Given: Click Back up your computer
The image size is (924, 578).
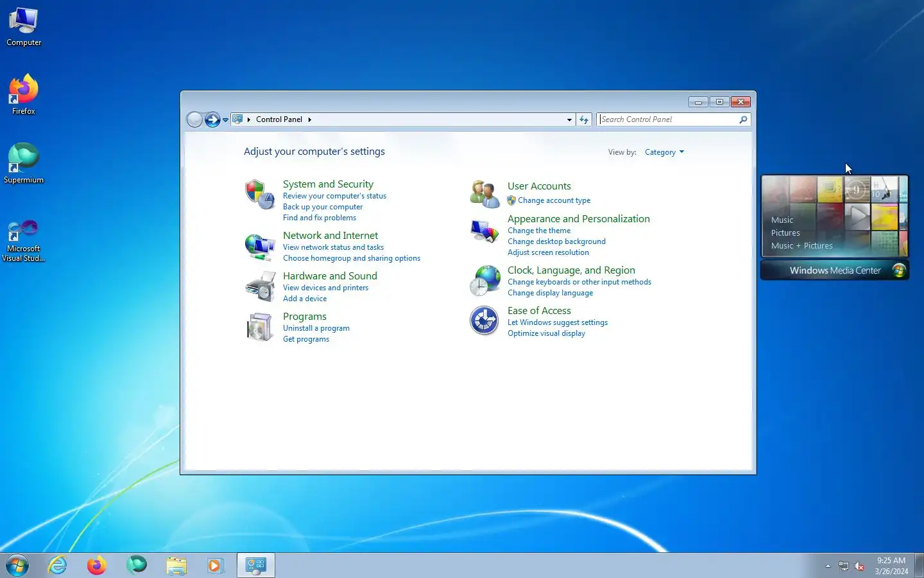Looking at the screenshot, I should pos(323,207).
